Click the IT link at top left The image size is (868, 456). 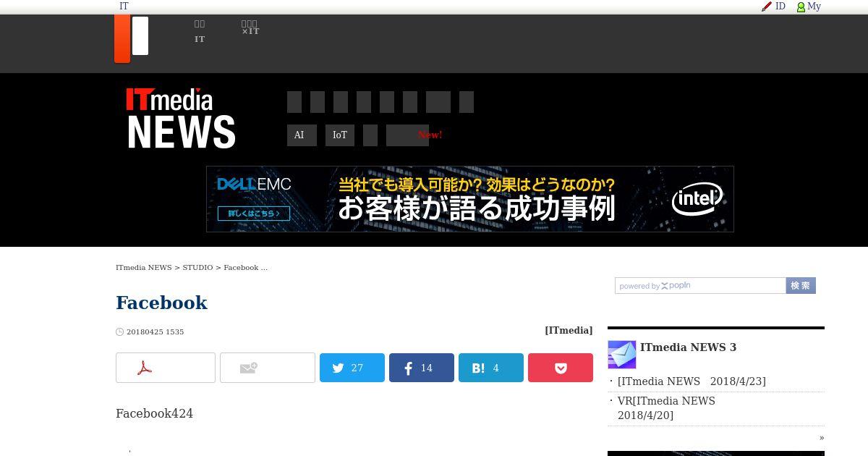click(x=124, y=7)
